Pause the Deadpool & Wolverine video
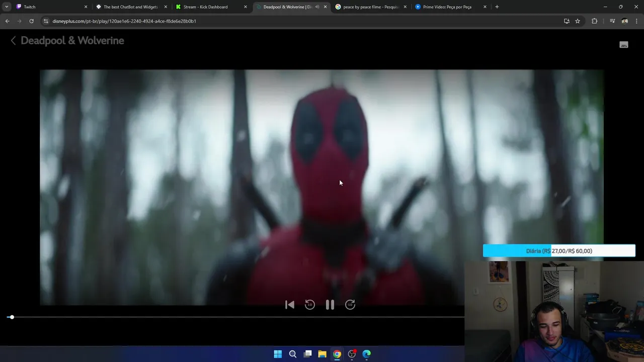The height and width of the screenshot is (362, 644). [330, 305]
